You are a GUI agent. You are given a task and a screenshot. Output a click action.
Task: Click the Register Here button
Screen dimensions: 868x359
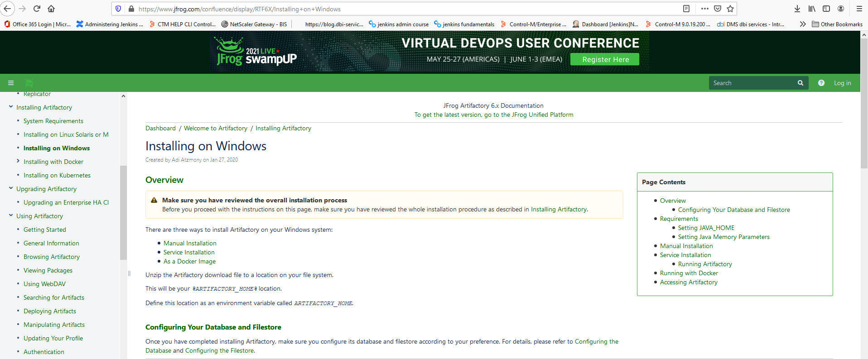(605, 59)
